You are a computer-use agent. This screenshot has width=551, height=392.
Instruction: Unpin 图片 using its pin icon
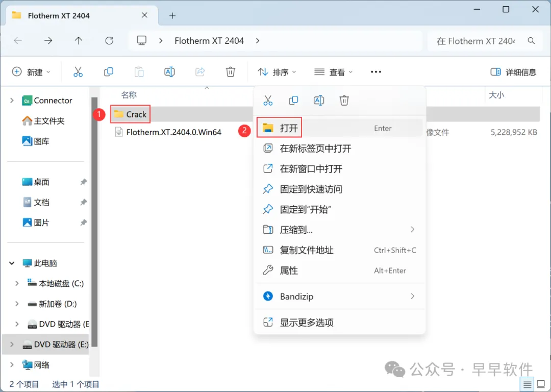coord(83,223)
